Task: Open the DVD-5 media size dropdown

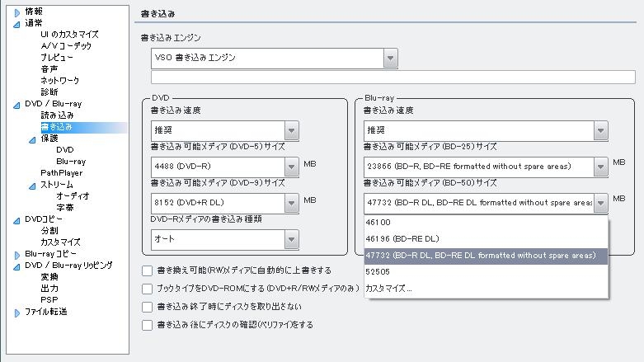Action: pos(291,167)
